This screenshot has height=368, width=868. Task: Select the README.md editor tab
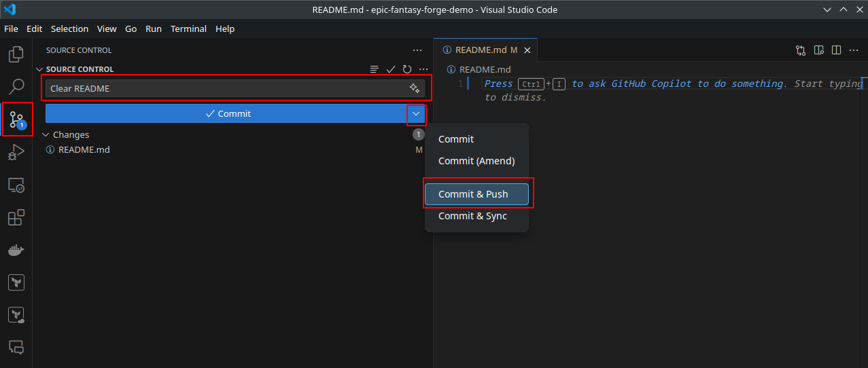pos(485,50)
